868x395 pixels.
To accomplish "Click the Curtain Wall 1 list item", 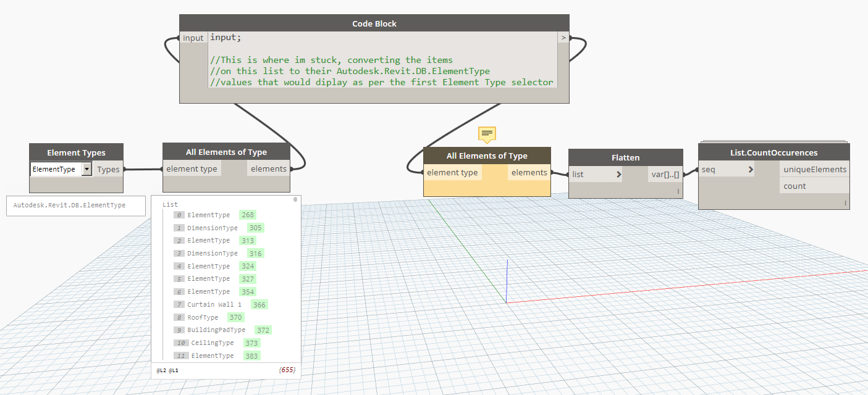I will point(214,304).
